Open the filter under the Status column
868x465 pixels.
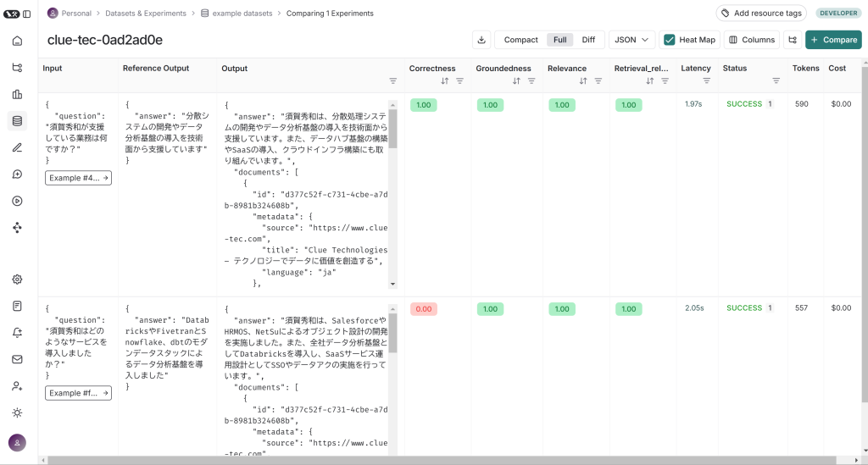pos(776,81)
